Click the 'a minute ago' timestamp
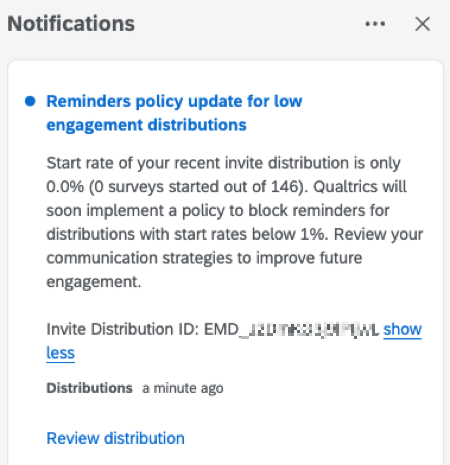This screenshot has width=450, height=465. 183,388
